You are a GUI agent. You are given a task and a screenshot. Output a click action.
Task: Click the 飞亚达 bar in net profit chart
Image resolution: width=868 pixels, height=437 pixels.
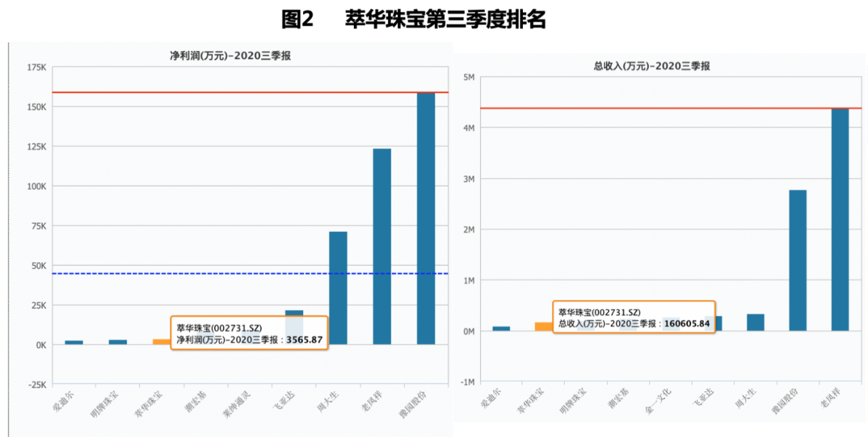coord(294,313)
